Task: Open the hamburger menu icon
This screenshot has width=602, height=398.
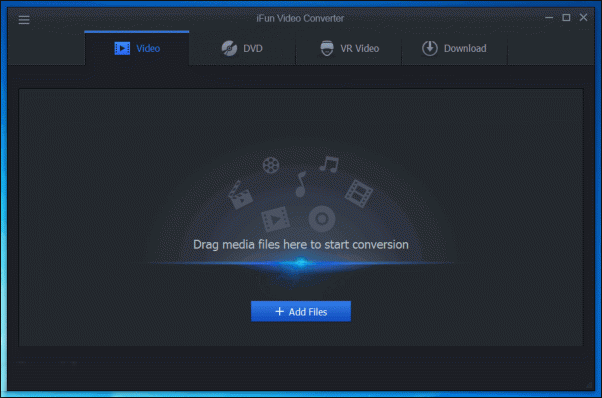Action: point(24,20)
